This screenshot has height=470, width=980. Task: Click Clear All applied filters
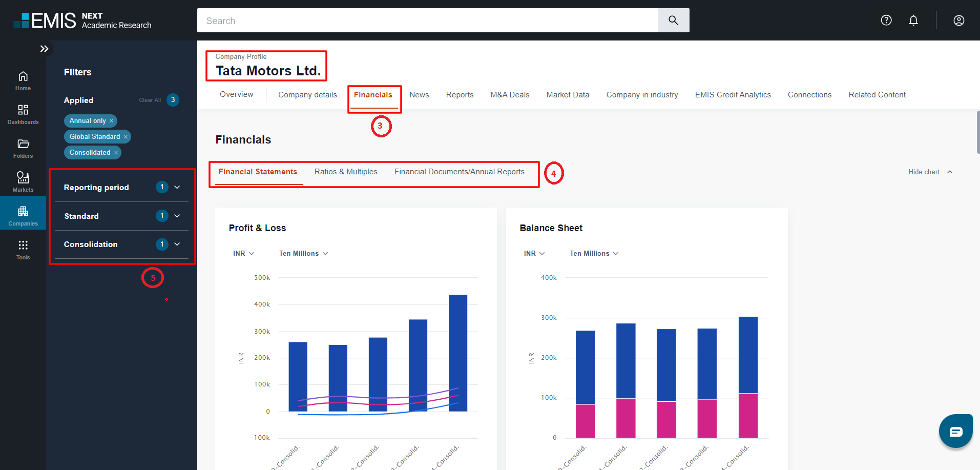pos(150,100)
